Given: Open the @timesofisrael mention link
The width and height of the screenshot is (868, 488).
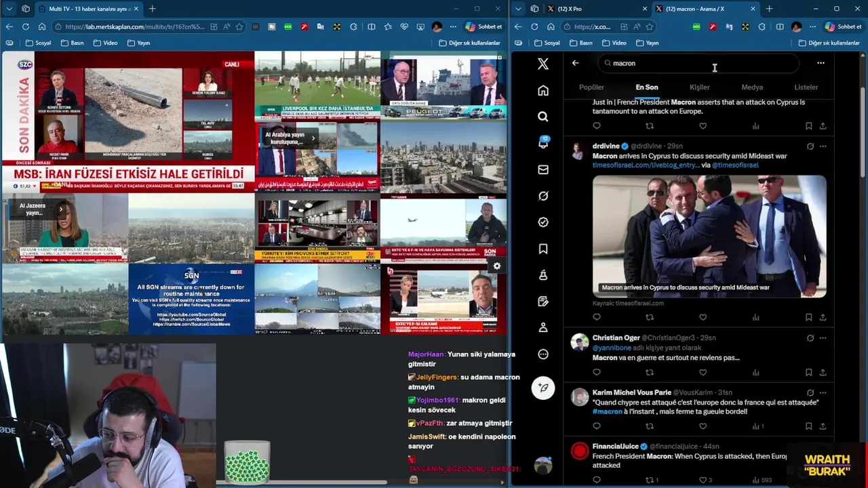Looking at the screenshot, I should click(x=735, y=165).
